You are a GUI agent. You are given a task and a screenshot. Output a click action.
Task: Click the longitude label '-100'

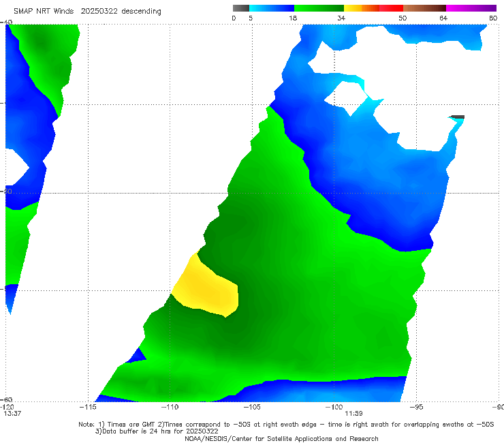[x=334, y=408]
